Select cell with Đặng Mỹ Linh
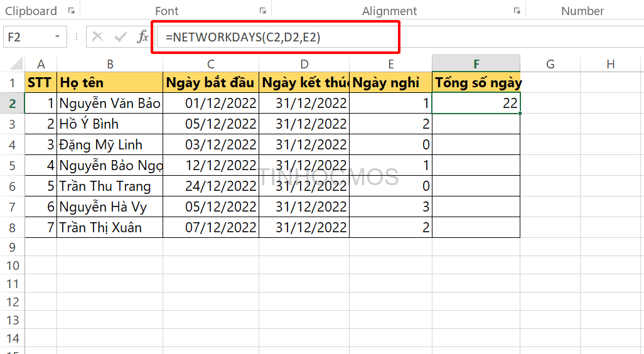Screen dimensions: 644x354 pyautogui.click(x=110, y=144)
